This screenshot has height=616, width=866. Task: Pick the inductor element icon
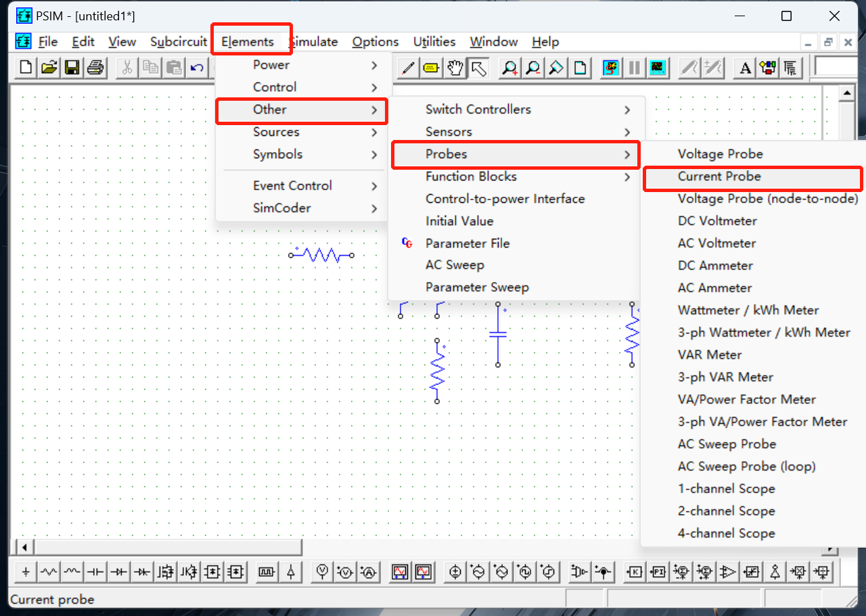pos(72,572)
